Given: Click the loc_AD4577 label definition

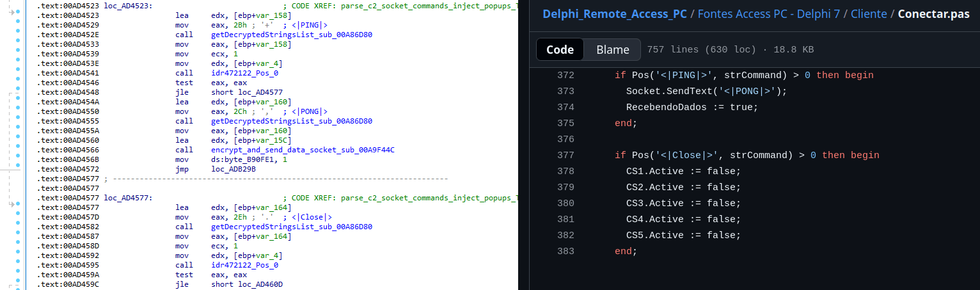Looking at the screenshot, I should click(128, 198).
